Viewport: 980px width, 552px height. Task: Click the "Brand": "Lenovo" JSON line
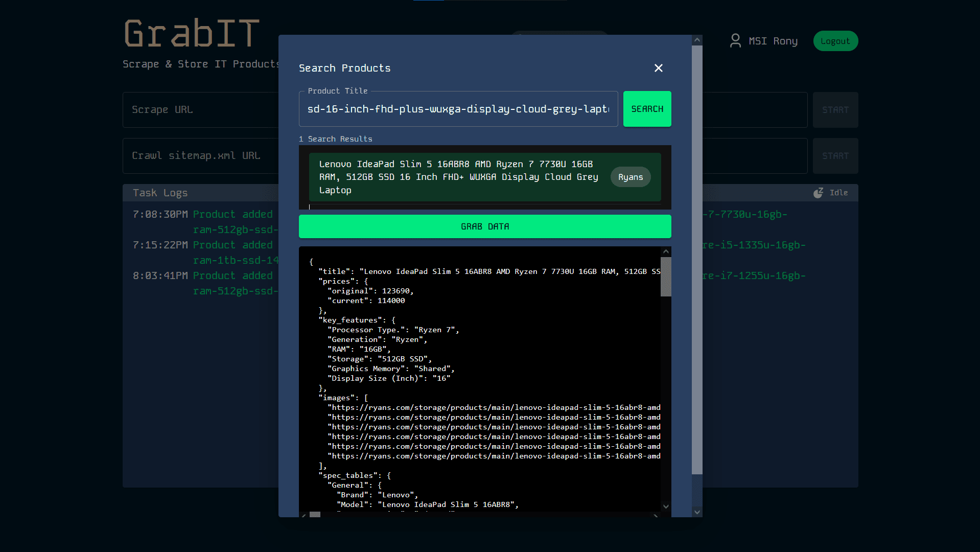click(x=378, y=495)
